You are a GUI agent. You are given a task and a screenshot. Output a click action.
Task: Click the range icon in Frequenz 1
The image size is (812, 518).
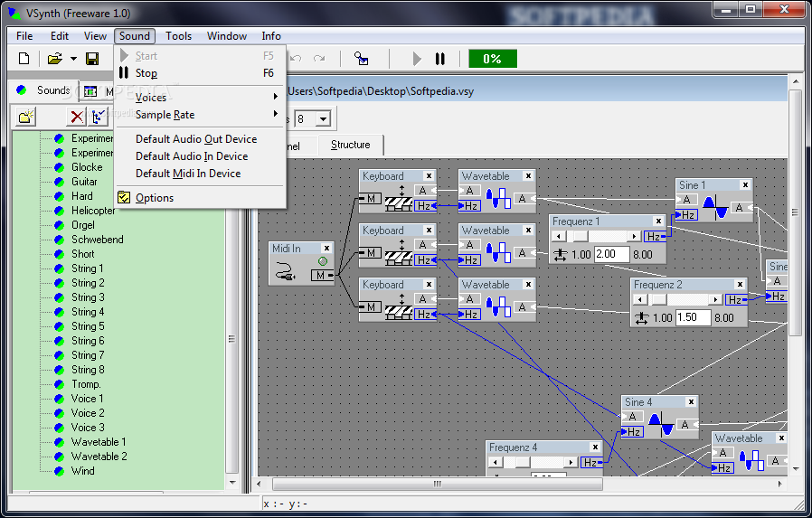560,255
